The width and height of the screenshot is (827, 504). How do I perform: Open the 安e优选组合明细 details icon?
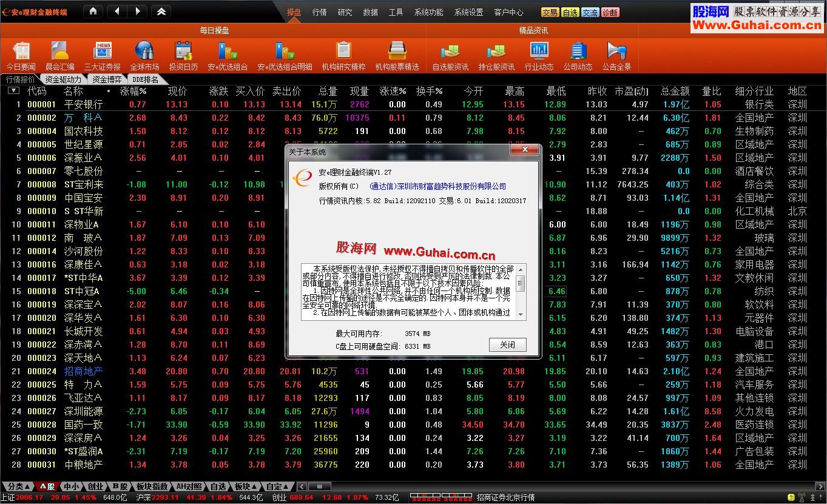click(285, 56)
